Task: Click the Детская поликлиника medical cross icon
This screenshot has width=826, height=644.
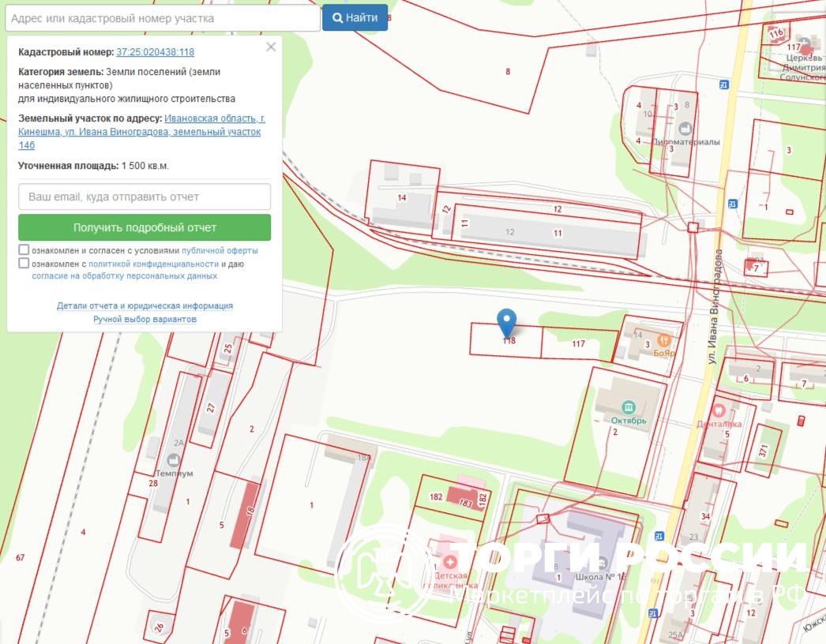Action: tap(450, 562)
